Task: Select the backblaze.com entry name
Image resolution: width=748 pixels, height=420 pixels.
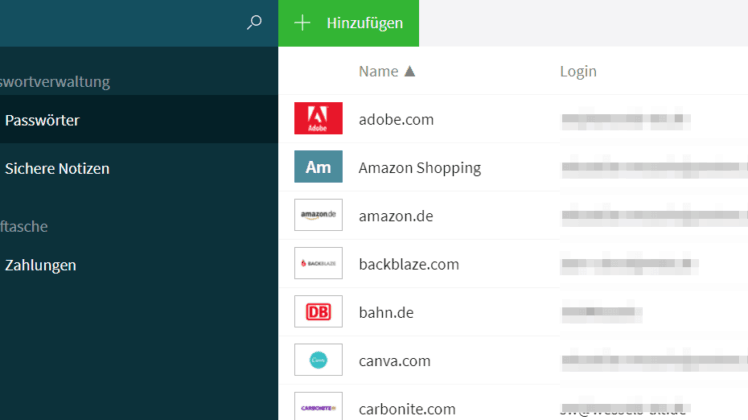Action: pyautogui.click(x=409, y=264)
